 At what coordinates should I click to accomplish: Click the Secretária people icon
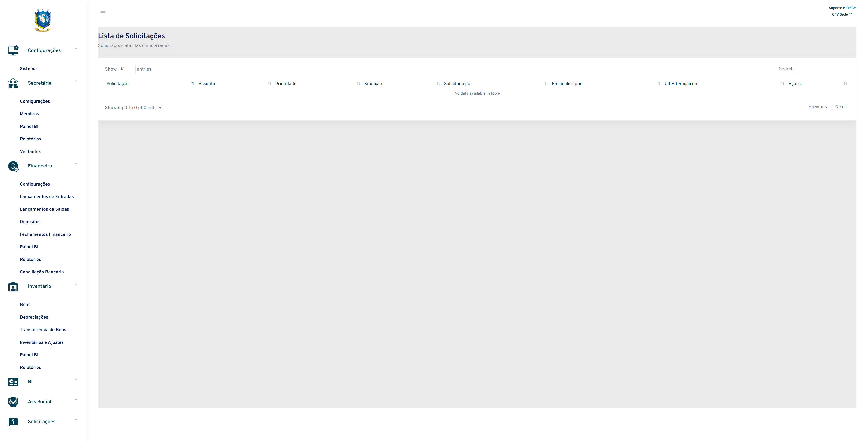[x=13, y=83]
